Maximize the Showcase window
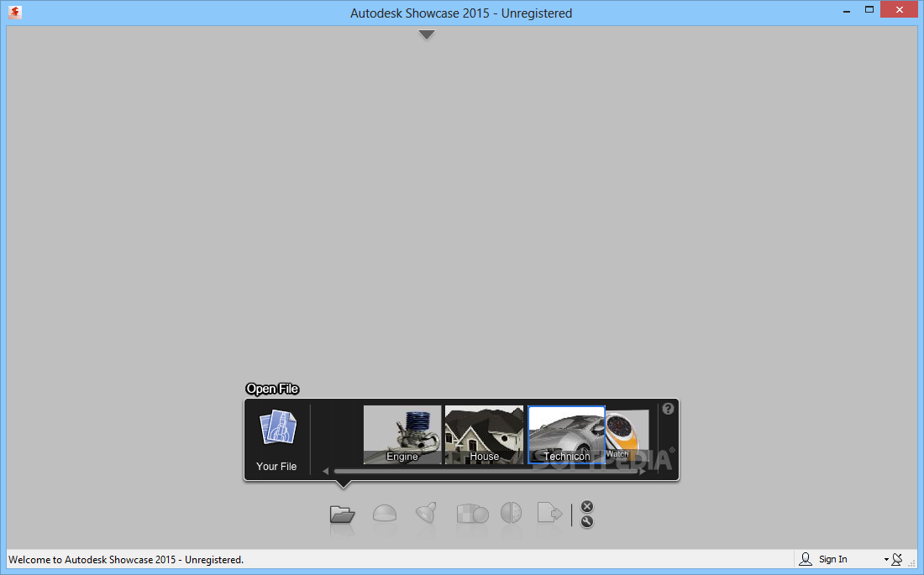Screen dimensions: 924x575 (x=869, y=9)
